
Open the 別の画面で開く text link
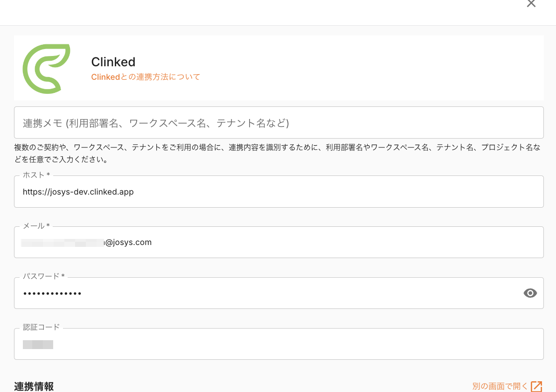click(x=500, y=386)
